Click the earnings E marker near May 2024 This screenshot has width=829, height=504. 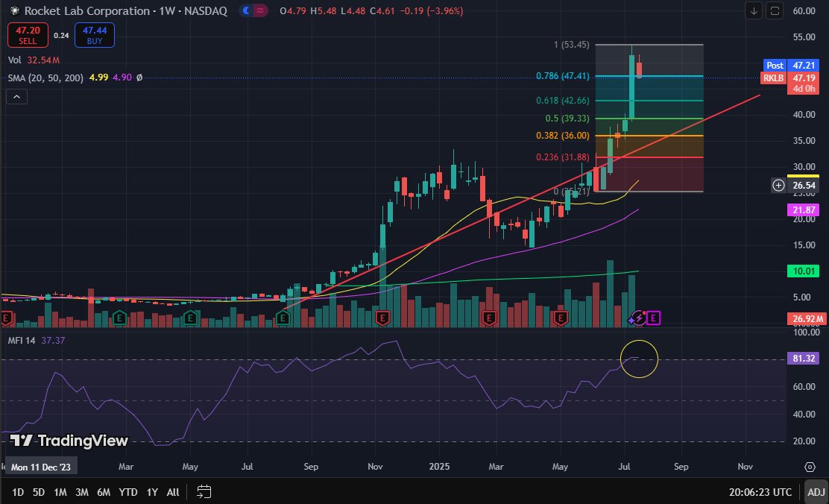(x=190, y=318)
